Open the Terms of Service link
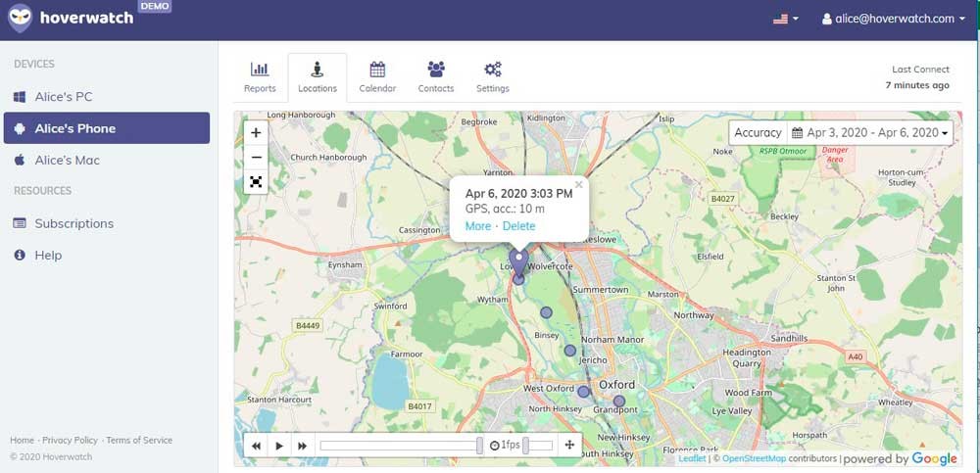This screenshot has height=473, width=980. click(x=139, y=440)
